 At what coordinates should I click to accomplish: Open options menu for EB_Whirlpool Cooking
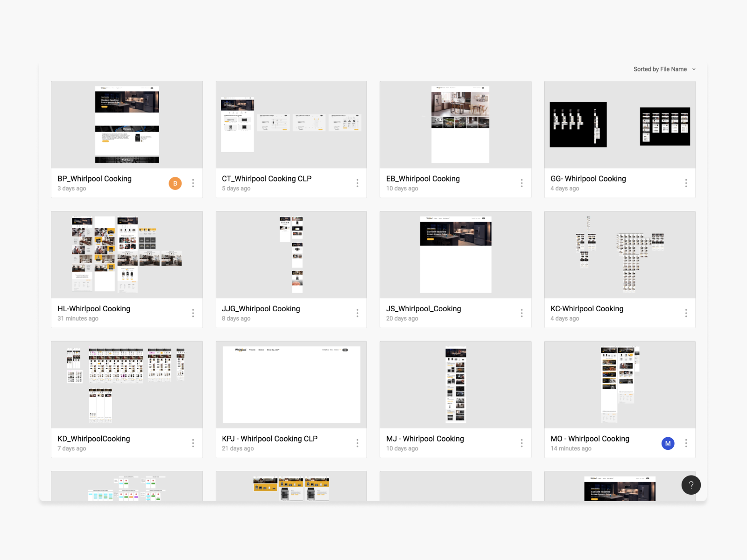(521, 183)
